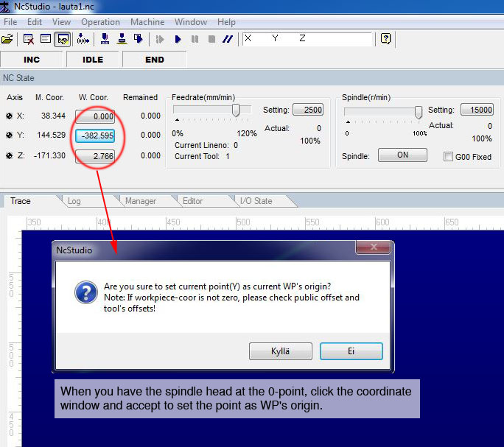The width and height of the screenshot is (504, 447).
Task: Click feedrate setting value 2500
Action: (308, 110)
